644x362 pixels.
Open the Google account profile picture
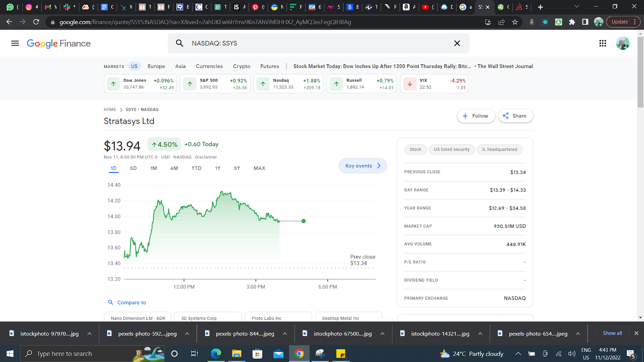click(x=623, y=43)
